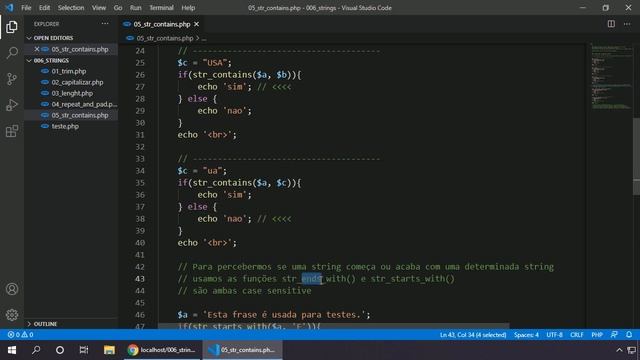Screen dimensions: 640x360
Task: Open the Manage gear icon
Action: tap(12, 315)
